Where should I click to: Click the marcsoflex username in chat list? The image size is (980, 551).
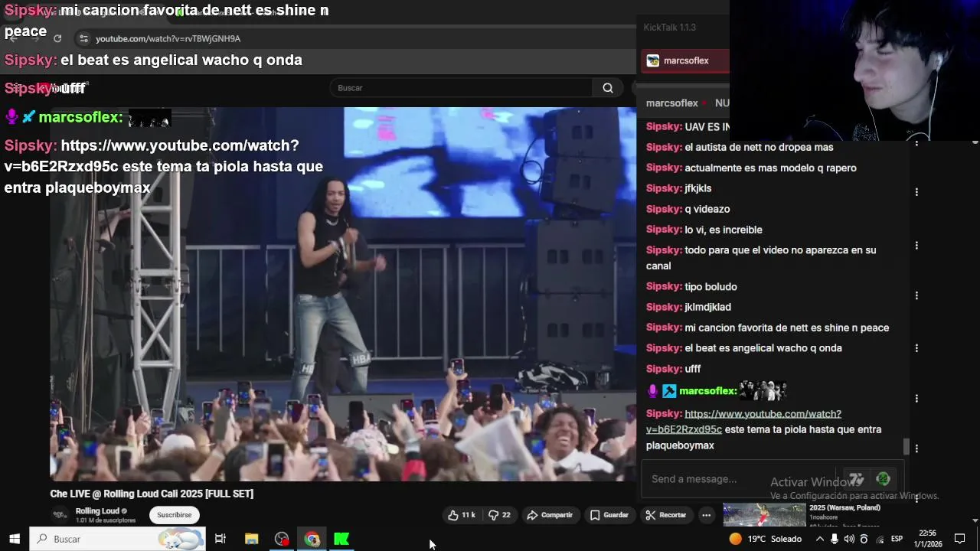pyautogui.click(x=707, y=391)
